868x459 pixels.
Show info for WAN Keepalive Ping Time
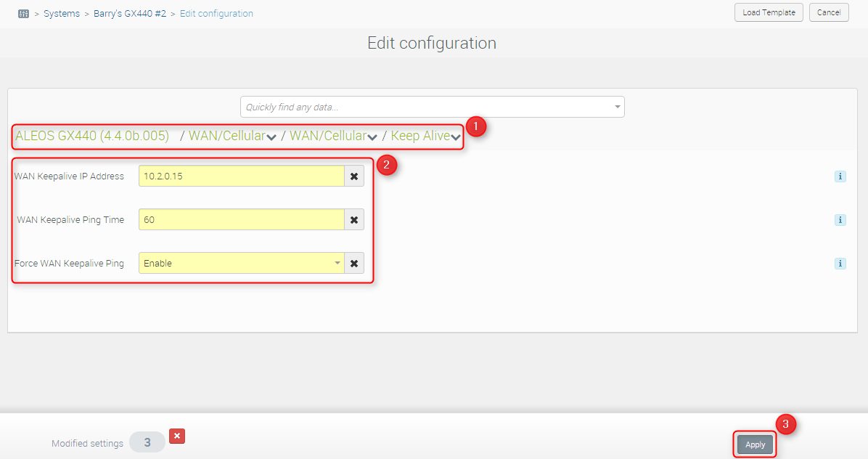[x=840, y=219]
